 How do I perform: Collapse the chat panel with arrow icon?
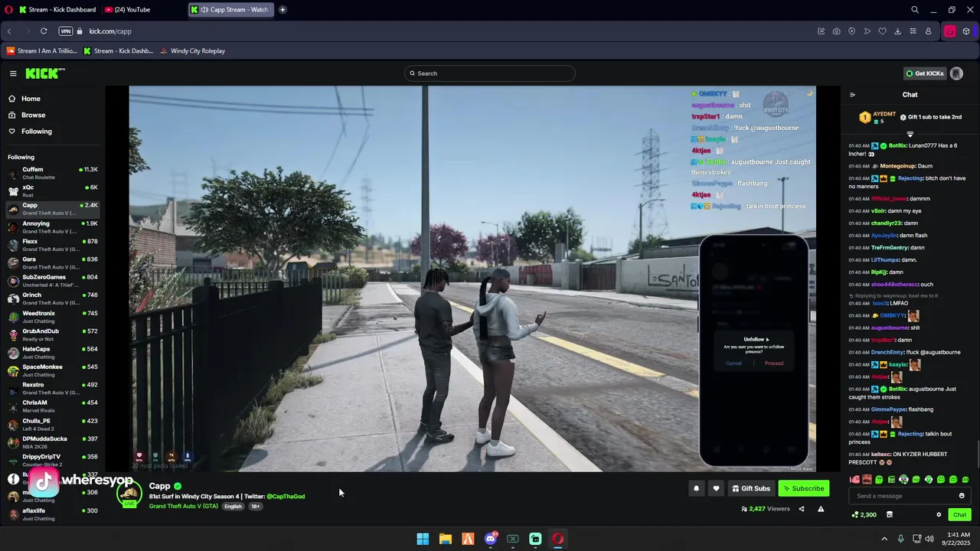click(x=852, y=95)
